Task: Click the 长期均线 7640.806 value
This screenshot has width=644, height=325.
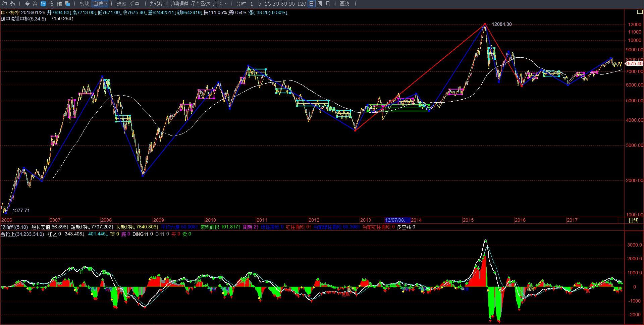Action: [x=138, y=227]
